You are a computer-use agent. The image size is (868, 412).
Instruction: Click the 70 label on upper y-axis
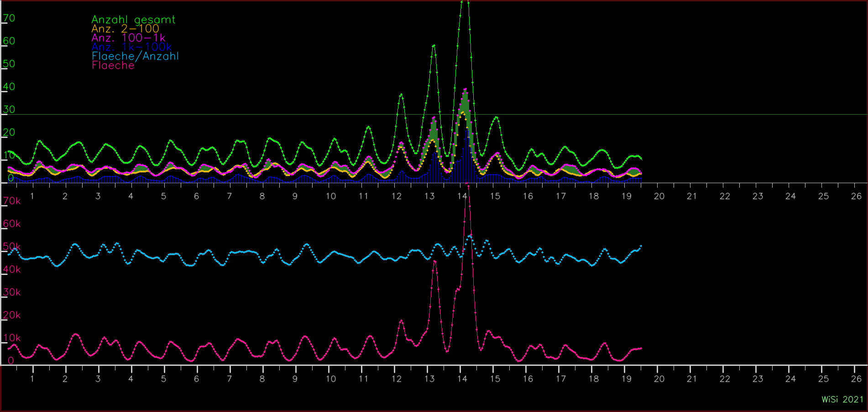(9, 18)
